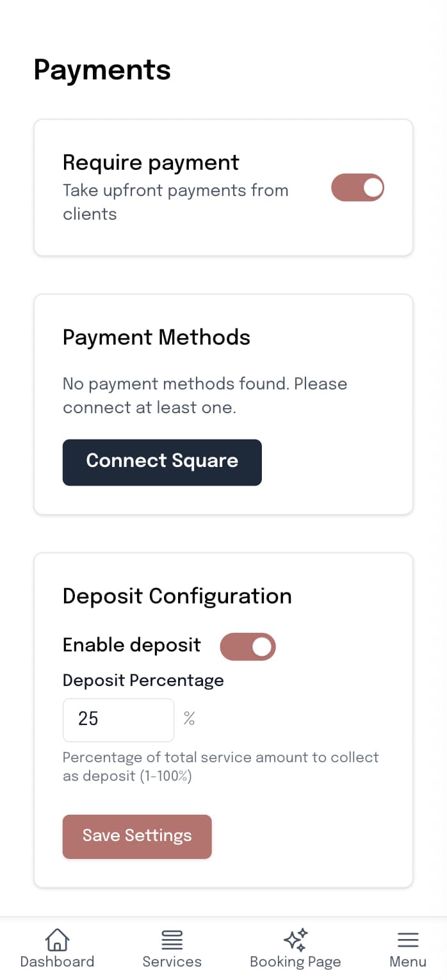The height and width of the screenshot is (980, 447).
Task: Tap the sparkles icon in bottom navigation
Action: point(295,938)
